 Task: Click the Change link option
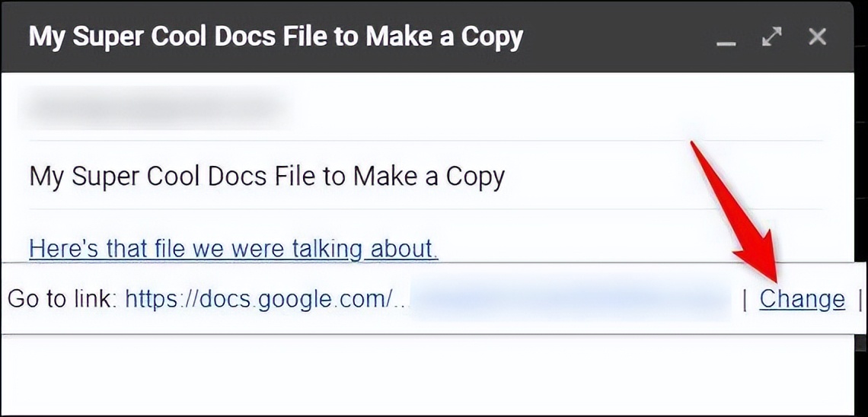[802, 299]
